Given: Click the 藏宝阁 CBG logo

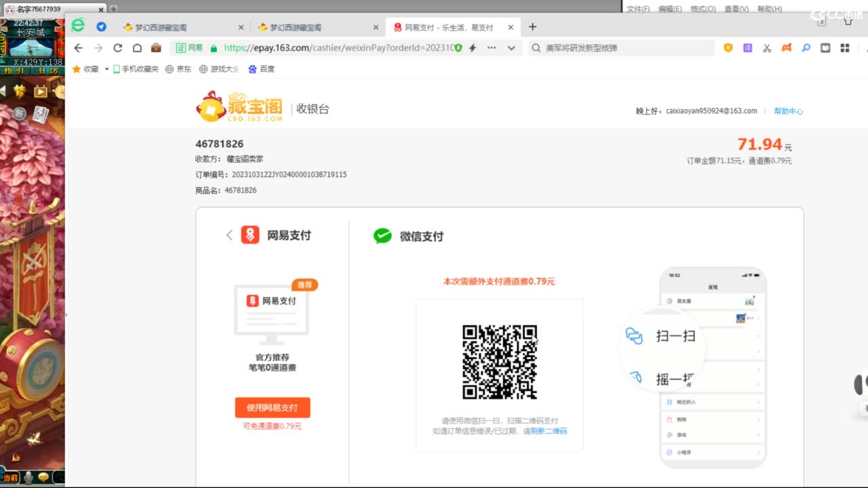Looking at the screenshot, I should (x=239, y=107).
